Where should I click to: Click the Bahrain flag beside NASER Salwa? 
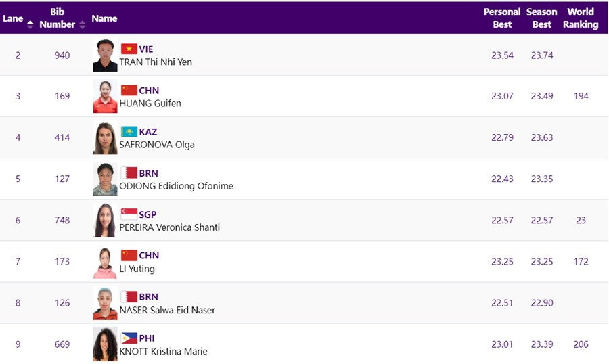click(x=129, y=296)
